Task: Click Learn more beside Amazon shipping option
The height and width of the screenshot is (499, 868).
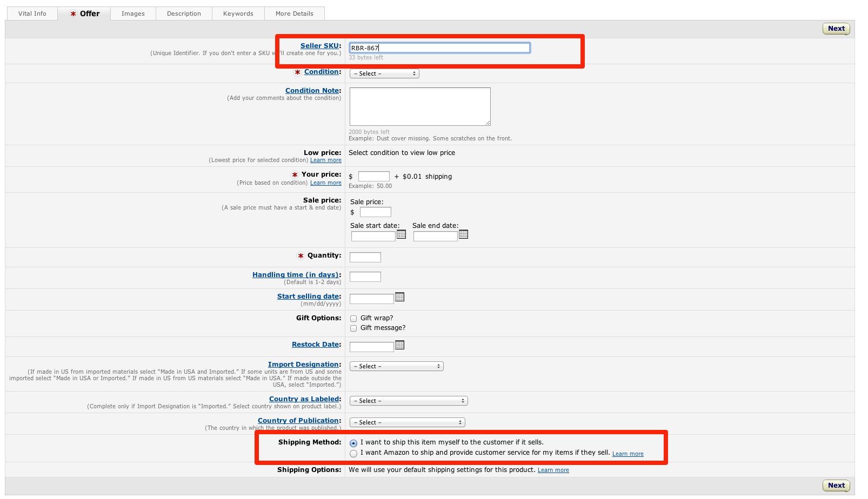Action: tap(628, 454)
